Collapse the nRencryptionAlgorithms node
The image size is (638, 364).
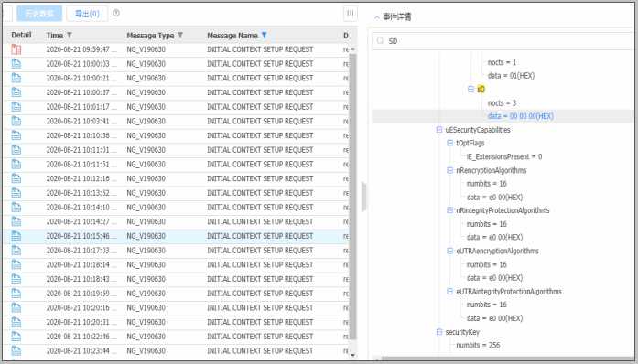(449, 170)
